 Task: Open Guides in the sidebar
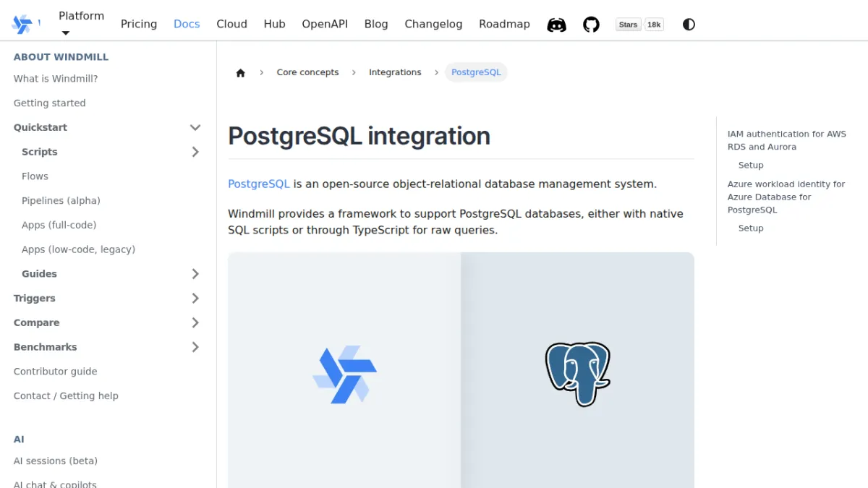(39, 274)
